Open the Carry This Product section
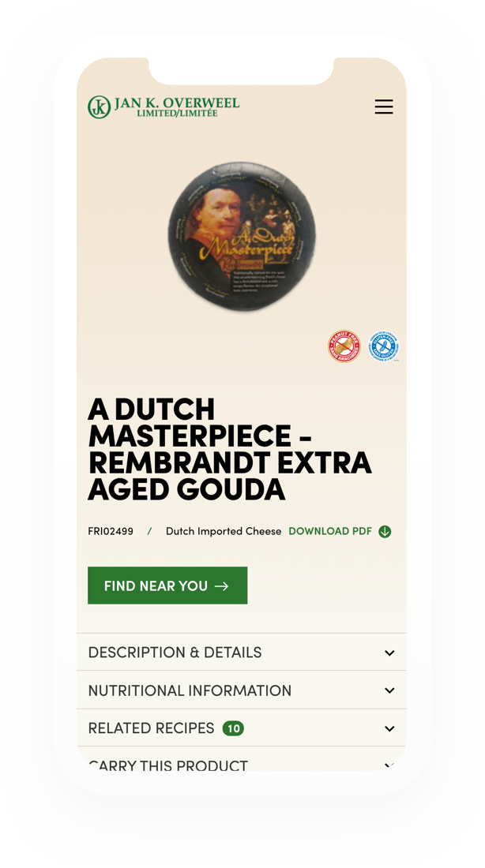Viewport: 485px width, 868px height. click(x=242, y=759)
